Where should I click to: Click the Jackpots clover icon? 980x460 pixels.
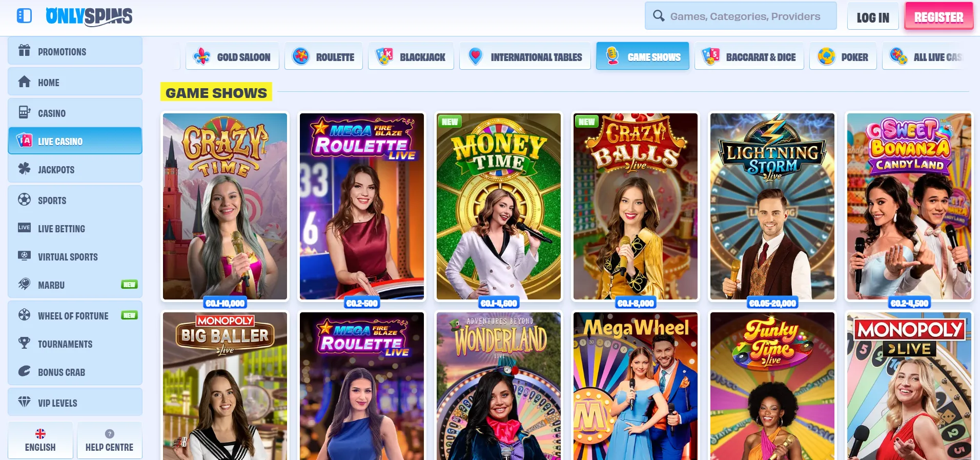[24, 169]
